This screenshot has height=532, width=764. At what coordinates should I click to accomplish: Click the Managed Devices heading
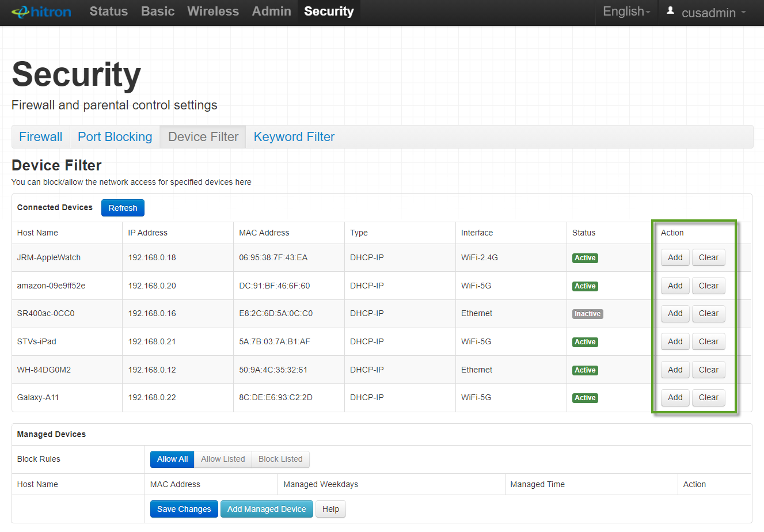51,434
